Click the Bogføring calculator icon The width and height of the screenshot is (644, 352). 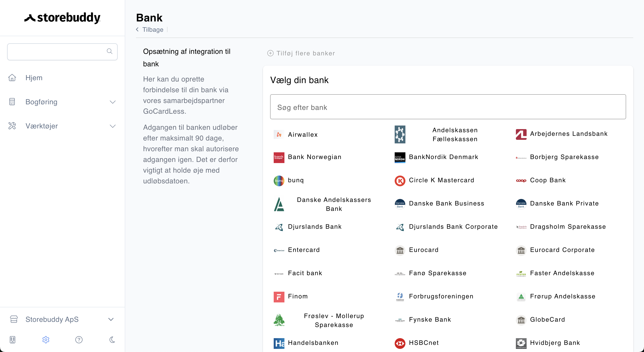pos(12,102)
